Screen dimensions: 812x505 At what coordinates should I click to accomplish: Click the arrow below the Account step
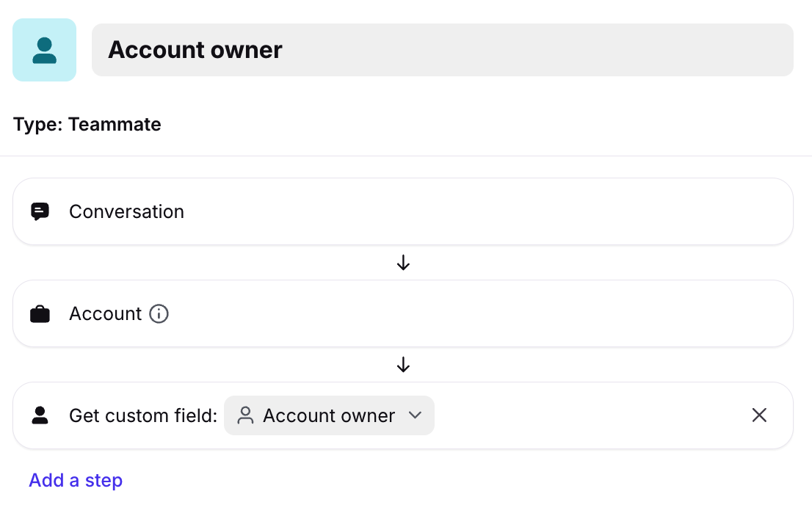click(x=403, y=365)
